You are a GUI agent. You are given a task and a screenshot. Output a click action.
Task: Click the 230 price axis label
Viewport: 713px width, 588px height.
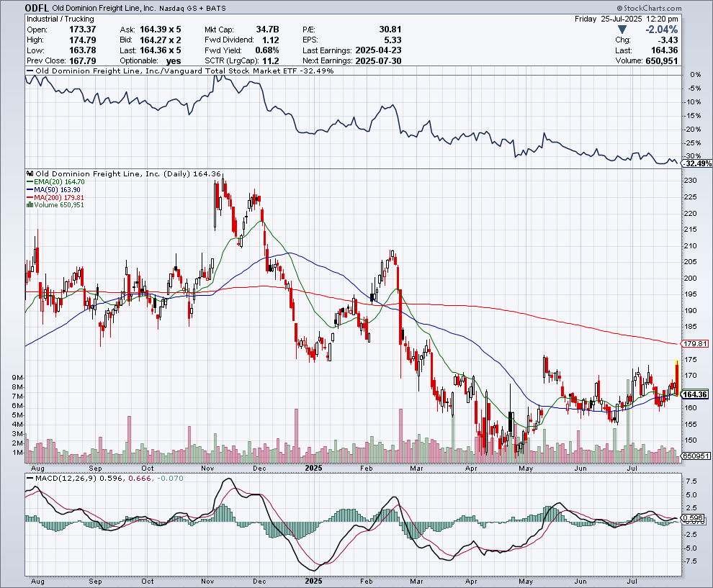pos(690,181)
